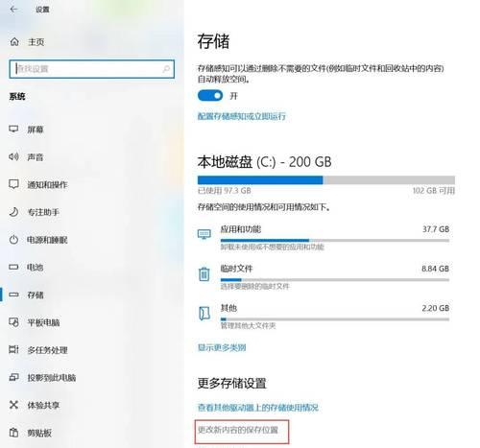Image resolution: width=480 pixels, height=448 pixels.
Task: Select the 屏幕 display icon
Action: pos(13,130)
